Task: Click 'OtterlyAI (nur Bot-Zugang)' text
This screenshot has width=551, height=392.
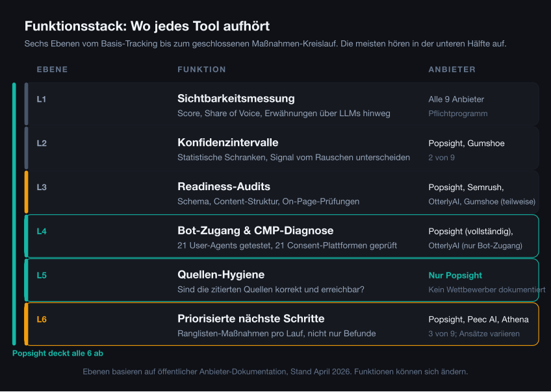Action: tap(475, 246)
